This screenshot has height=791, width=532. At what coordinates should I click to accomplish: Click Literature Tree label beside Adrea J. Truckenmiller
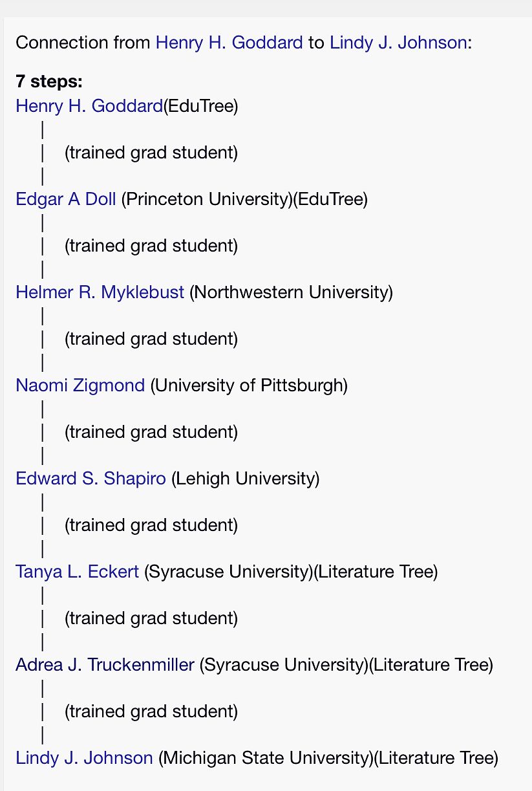(x=431, y=665)
